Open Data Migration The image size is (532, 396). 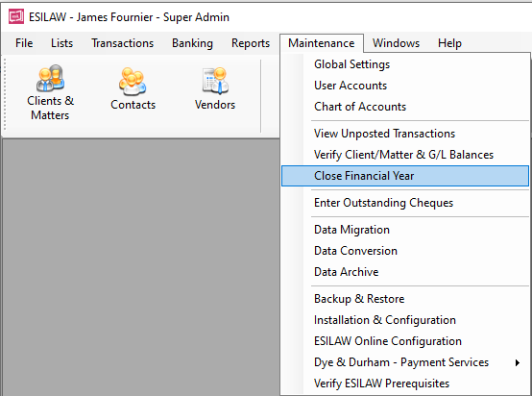tap(405, 230)
